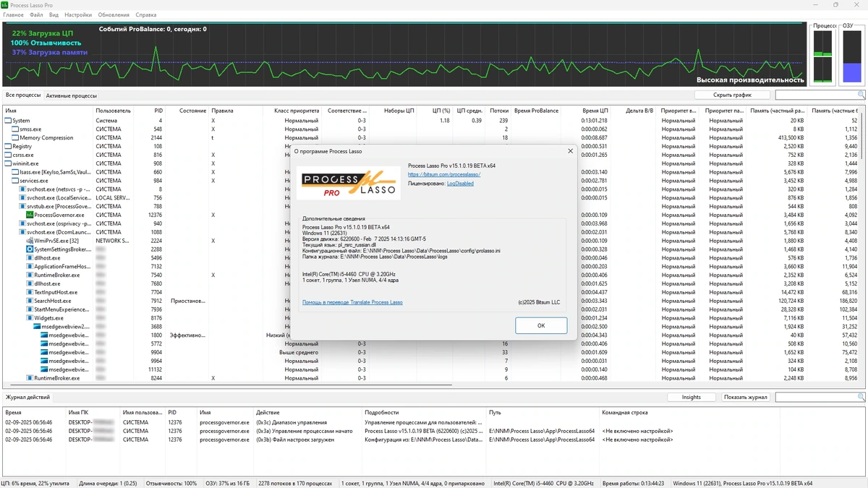Click the wininit.exe process icon

click(x=8, y=164)
